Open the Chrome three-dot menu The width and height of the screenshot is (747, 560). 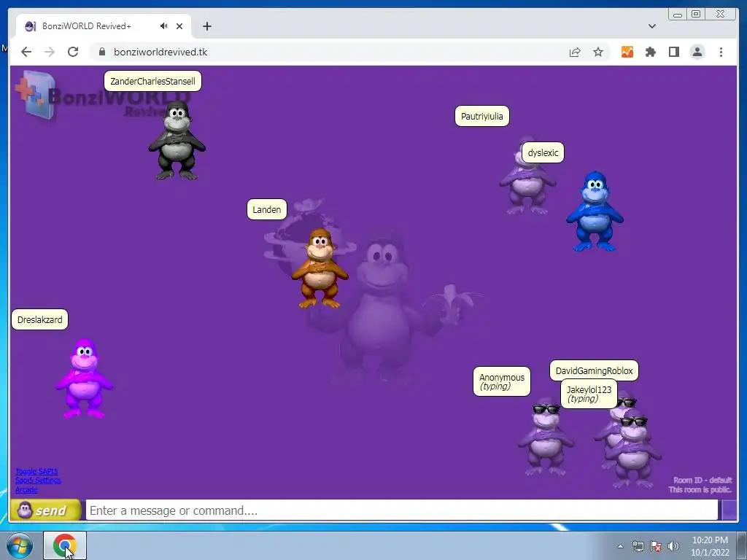[x=721, y=52]
